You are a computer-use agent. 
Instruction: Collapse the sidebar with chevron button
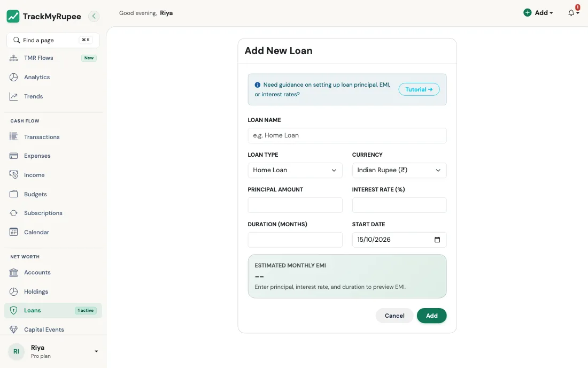pyautogui.click(x=94, y=16)
